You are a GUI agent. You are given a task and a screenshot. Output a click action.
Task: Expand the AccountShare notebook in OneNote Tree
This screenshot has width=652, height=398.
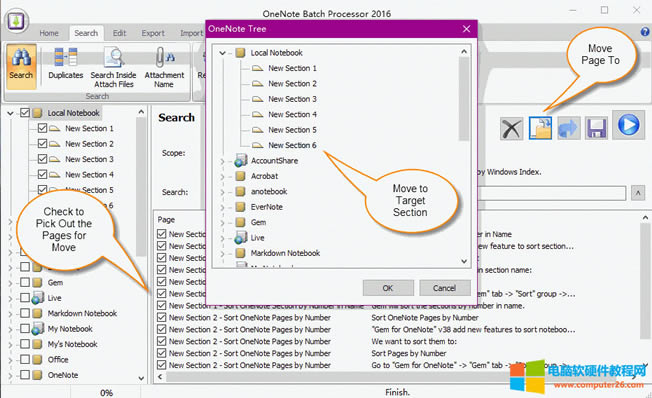(x=222, y=161)
